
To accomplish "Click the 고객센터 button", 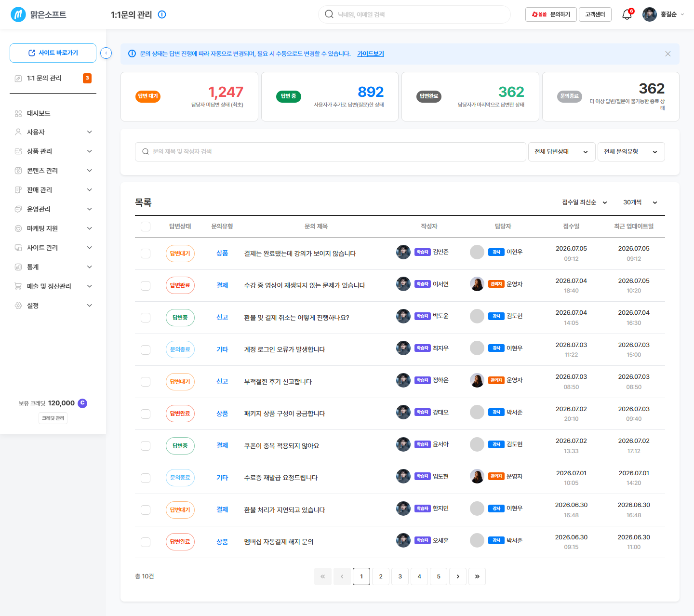I will point(595,14).
